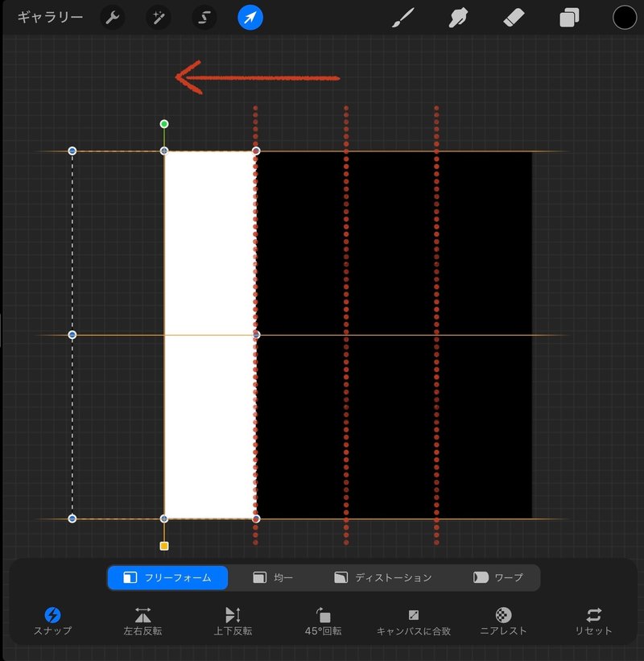
Task: Open the Gallery (ギャラリー) view
Action: click(x=50, y=17)
